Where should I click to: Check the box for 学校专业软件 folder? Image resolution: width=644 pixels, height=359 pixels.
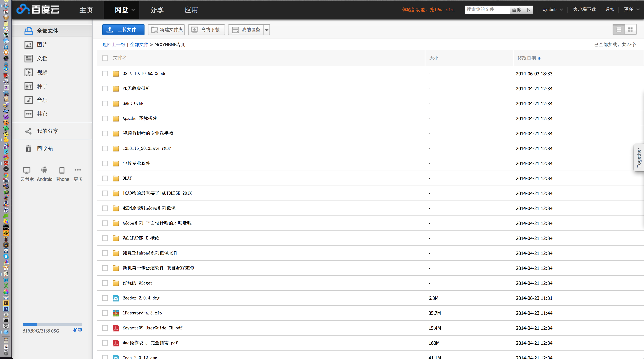coord(105,163)
